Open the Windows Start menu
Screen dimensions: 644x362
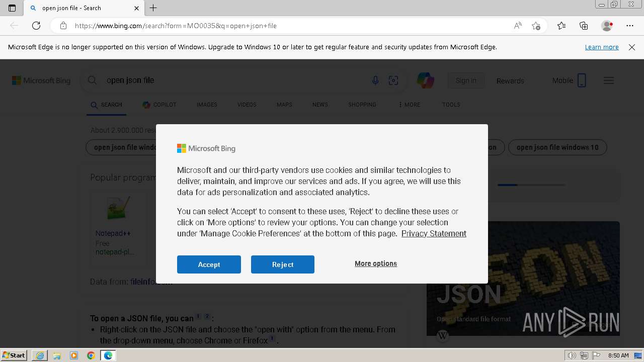click(x=14, y=355)
